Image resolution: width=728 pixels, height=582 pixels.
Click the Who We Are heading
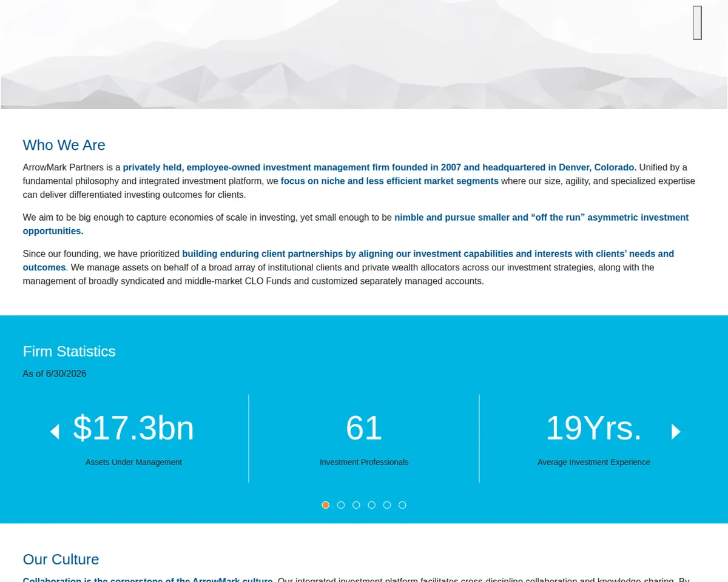tap(64, 145)
